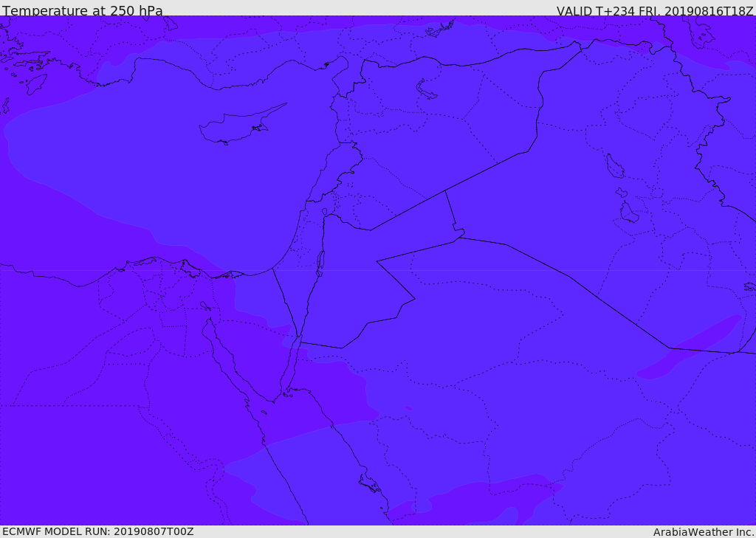
Task: Click the 'VALID T+234 FRI. 20190816T18Z' label
Action: [x=655, y=10]
